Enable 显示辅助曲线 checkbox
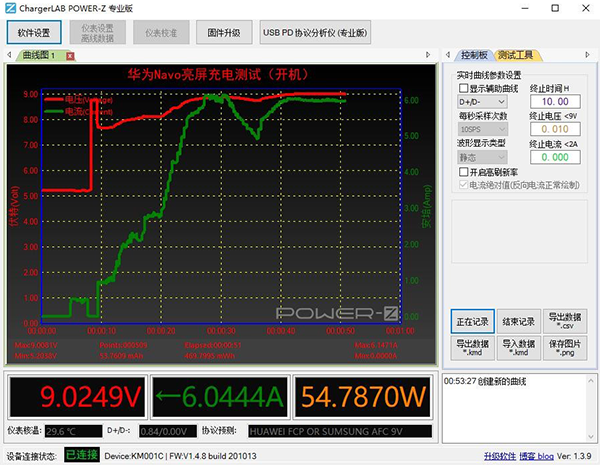The image size is (600, 465). [x=462, y=88]
